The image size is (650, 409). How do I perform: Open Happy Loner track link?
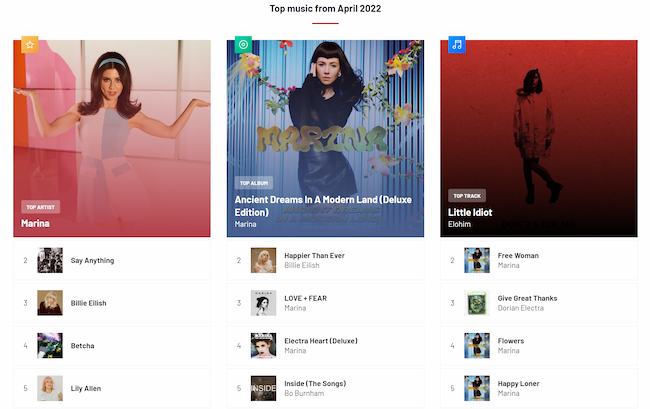pos(519,384)
